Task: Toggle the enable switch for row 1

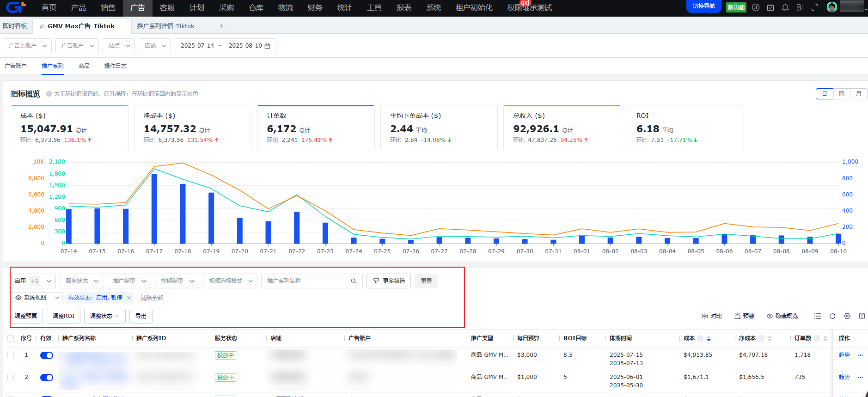Action: point(46,355)
